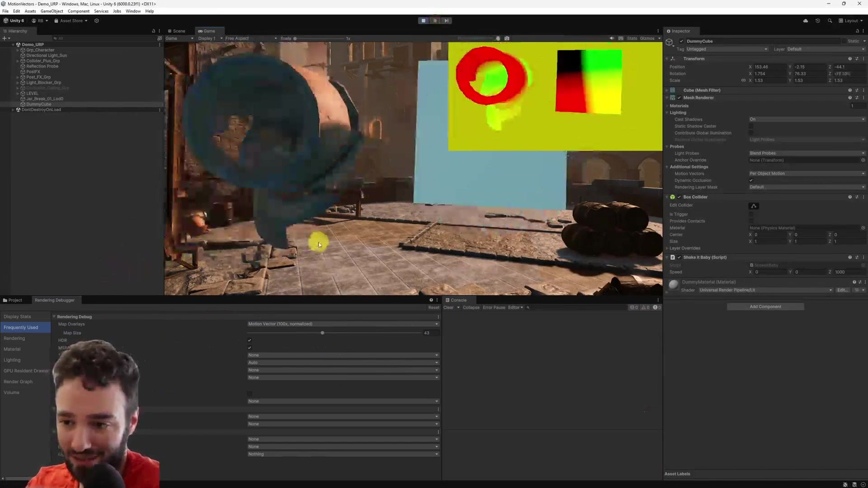Image resolution: width=868 pixels, height=488 pixels.
Task: Open the GameObject menu
Action: 51,11
